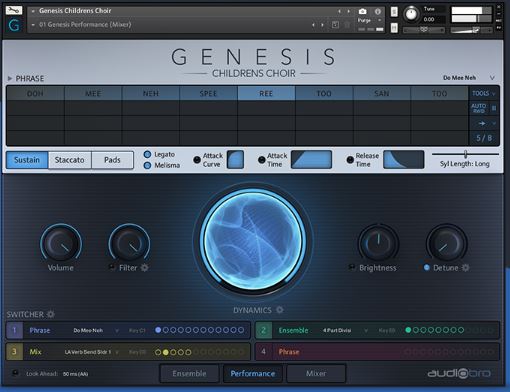Open the TOOLS dropdown
This screenshot has height=392, width=510.
[484, 93]
